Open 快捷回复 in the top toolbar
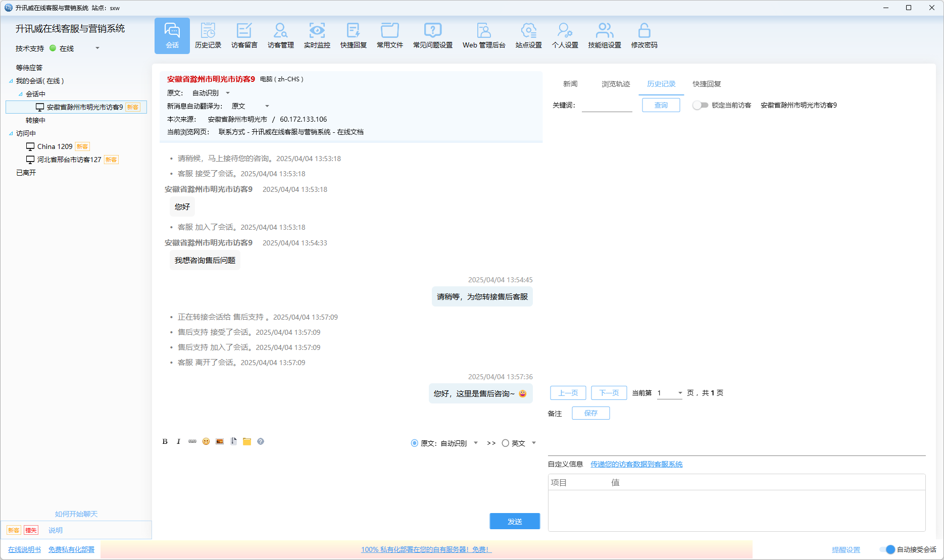 click(x=354, y=35)
